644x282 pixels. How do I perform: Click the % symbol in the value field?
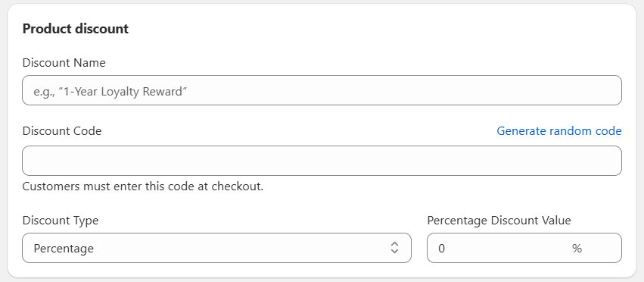(577, 248)
